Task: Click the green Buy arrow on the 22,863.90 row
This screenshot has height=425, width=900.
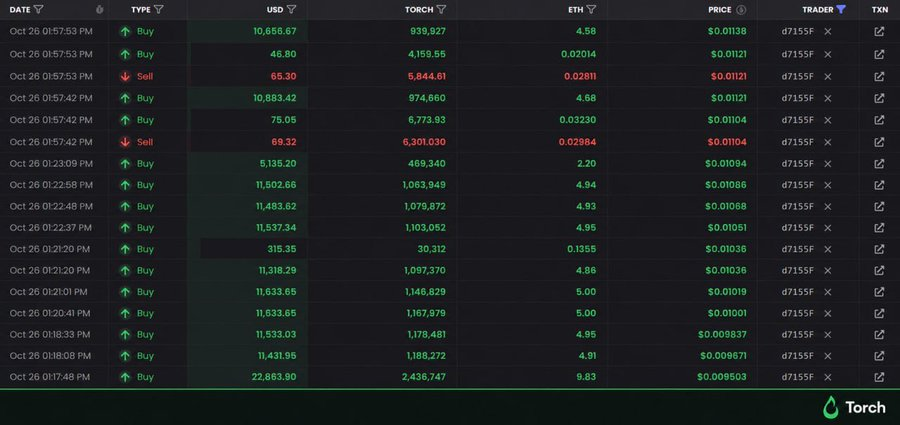Action: tap(125, 377)
